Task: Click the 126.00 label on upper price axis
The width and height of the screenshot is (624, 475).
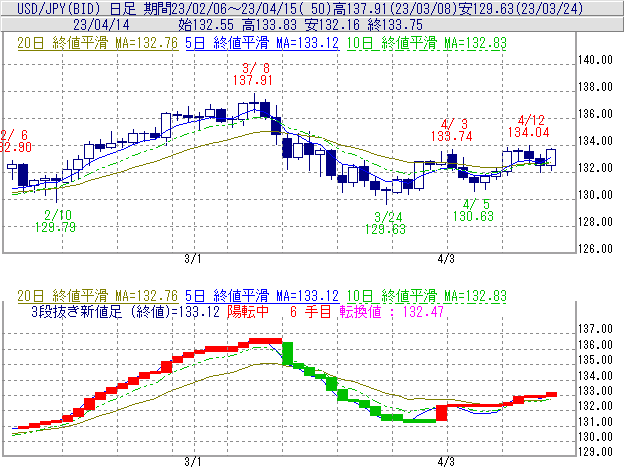Action: tap(595, 249)
